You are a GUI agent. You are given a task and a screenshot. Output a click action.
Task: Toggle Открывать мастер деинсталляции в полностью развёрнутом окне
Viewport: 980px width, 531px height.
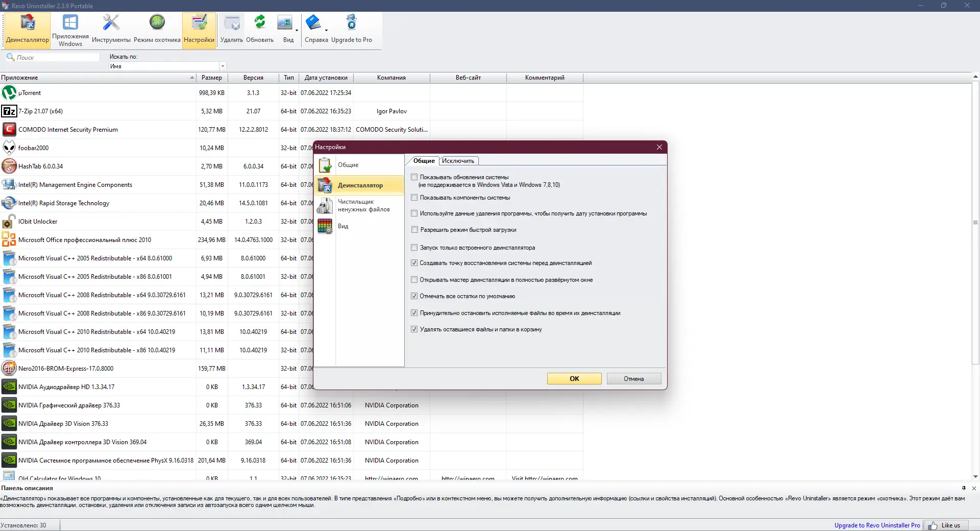point(414,280)
